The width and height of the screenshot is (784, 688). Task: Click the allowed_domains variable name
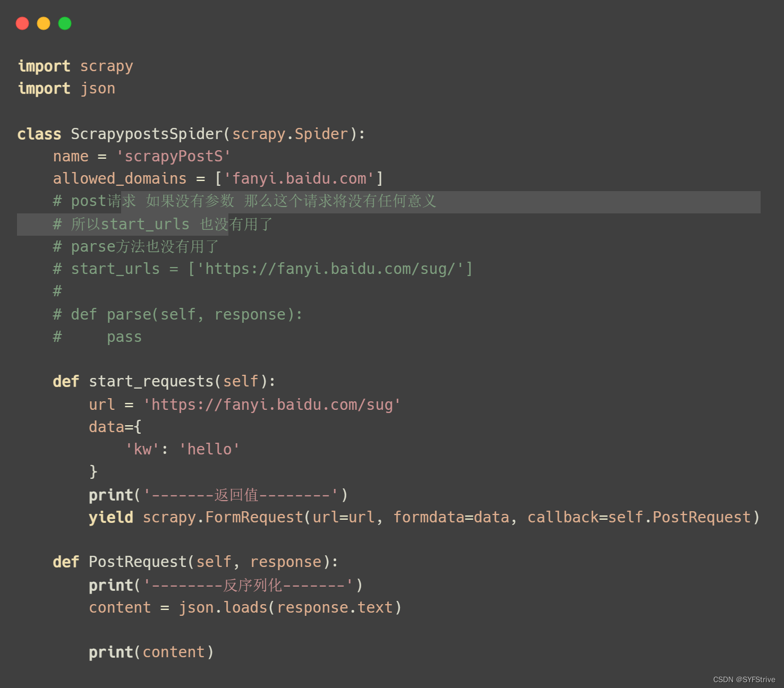tap(120, 178)
